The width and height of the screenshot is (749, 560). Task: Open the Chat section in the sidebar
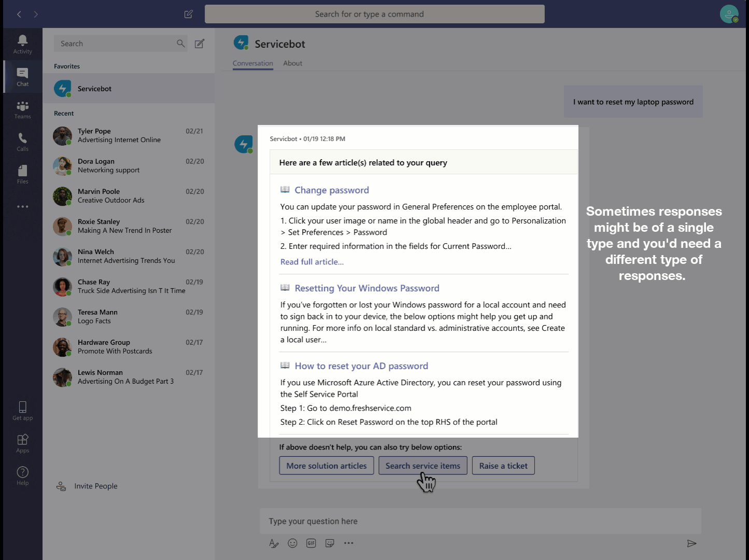click(x=22, y=77)
